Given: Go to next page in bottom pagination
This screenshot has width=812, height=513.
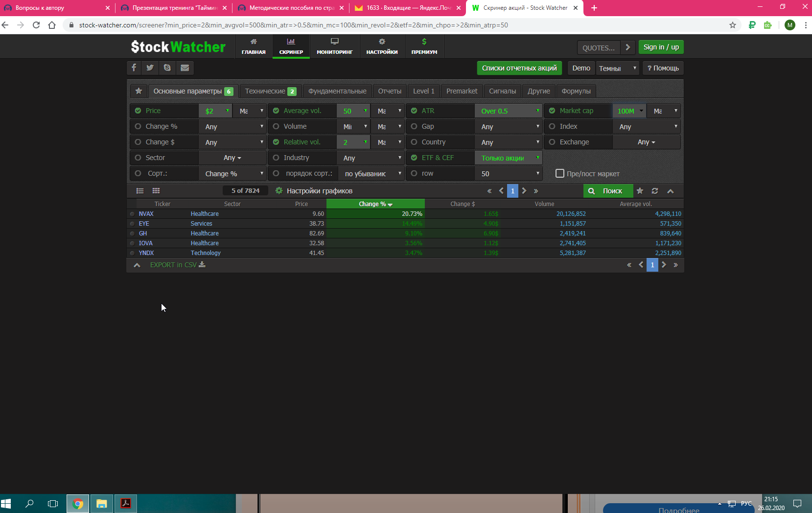Looking at the screenshot, I should 664,265.
